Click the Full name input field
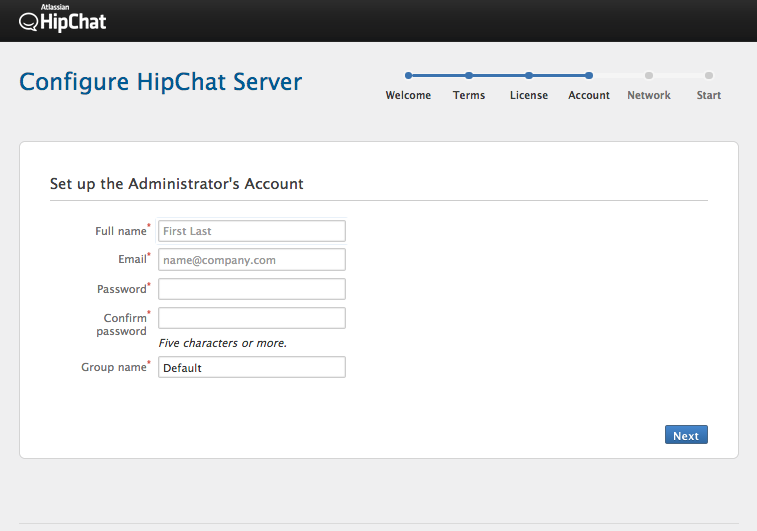This screenshot has width=757, height=531. (x=252, y=231)
